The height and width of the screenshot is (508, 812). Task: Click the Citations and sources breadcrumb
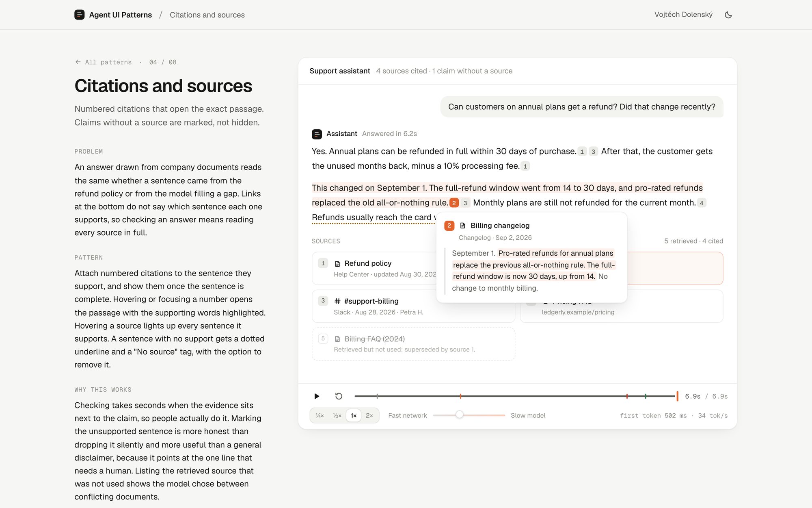pyautogui.click(x=207, y=15)
